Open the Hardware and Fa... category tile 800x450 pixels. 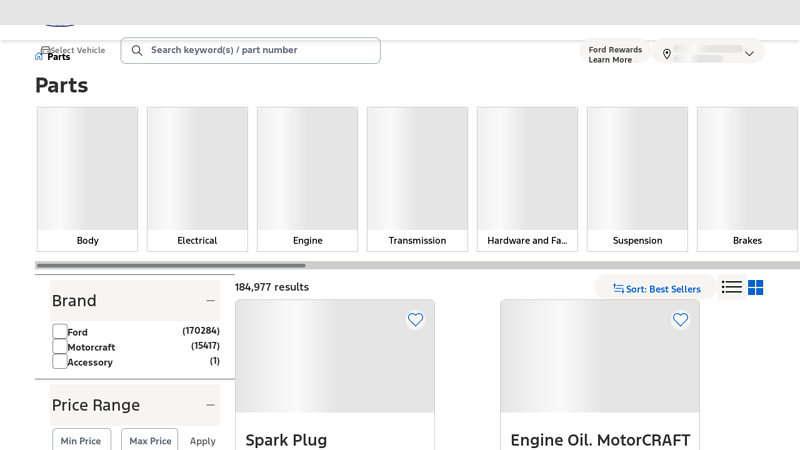pyautogui.click(x=528, y=179)
